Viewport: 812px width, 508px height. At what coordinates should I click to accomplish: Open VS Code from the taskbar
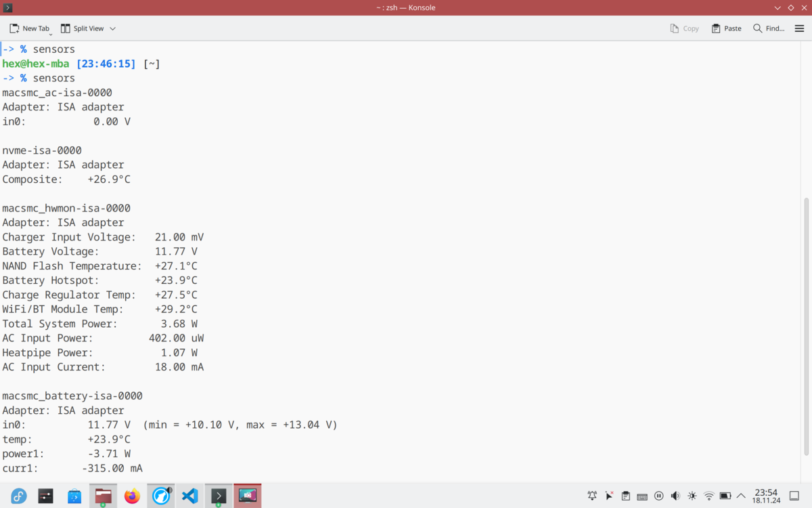coord(189,496)
